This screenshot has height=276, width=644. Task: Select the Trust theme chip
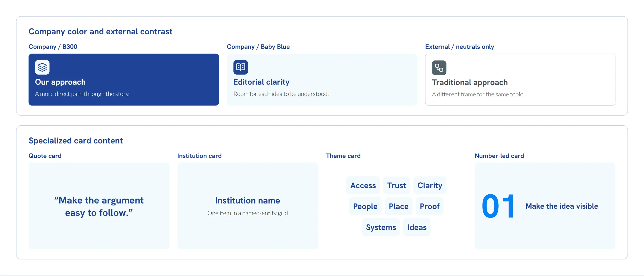coord(397,185)
